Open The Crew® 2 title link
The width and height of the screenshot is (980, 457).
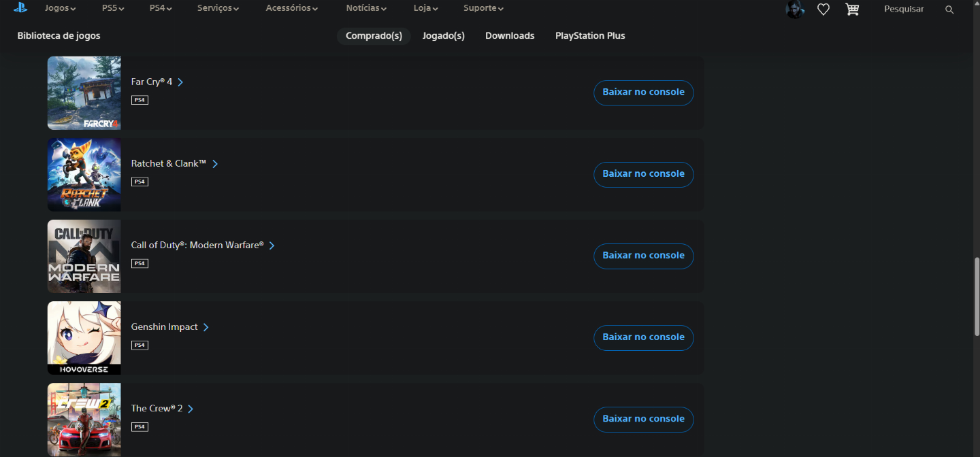click(163, 409)
